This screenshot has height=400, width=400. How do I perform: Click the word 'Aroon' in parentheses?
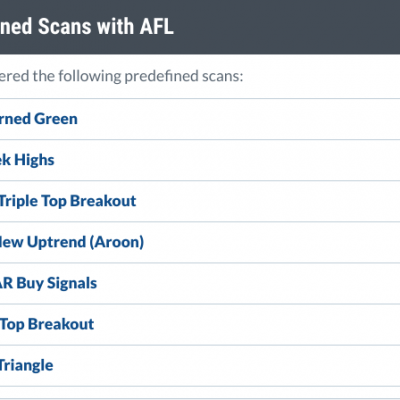[117, 242]
